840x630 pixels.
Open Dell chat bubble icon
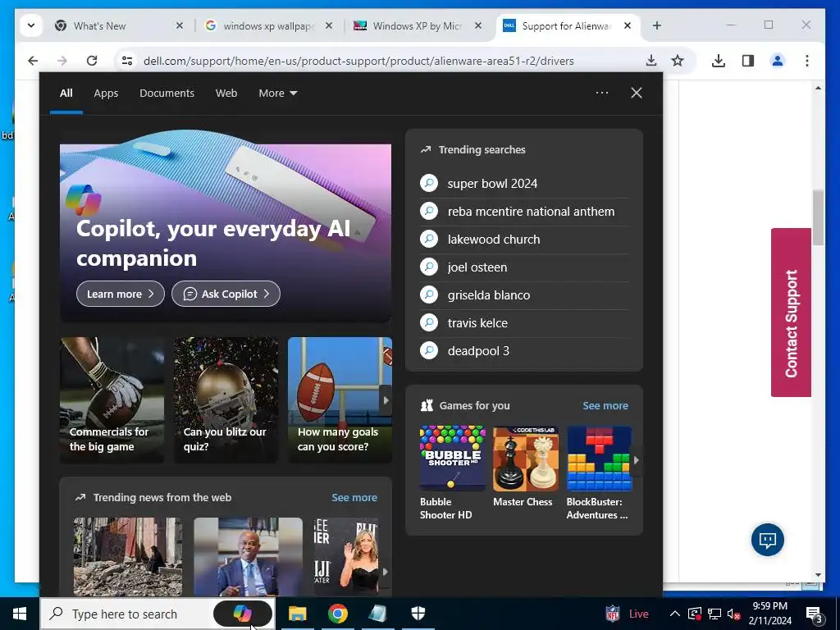[x=767, y=540]
